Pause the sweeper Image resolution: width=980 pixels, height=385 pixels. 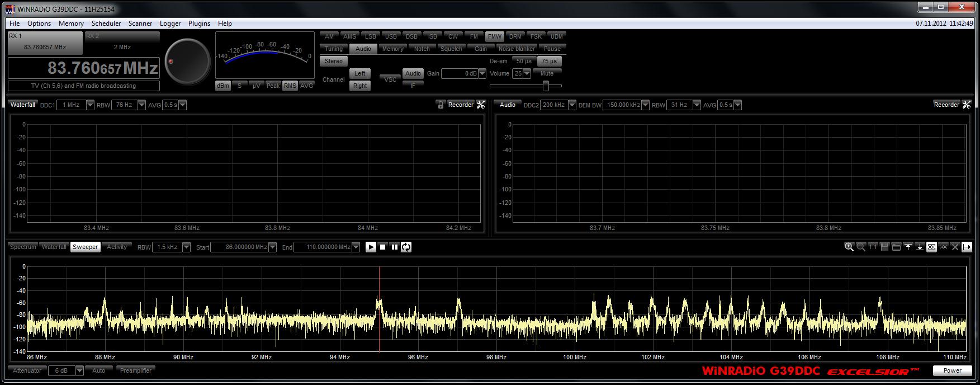coord(395,247)
